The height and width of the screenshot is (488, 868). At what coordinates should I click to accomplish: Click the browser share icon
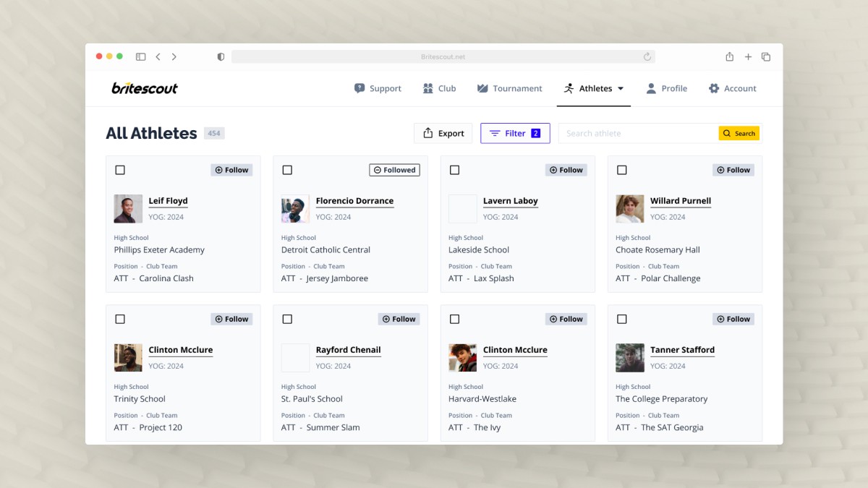730,56
